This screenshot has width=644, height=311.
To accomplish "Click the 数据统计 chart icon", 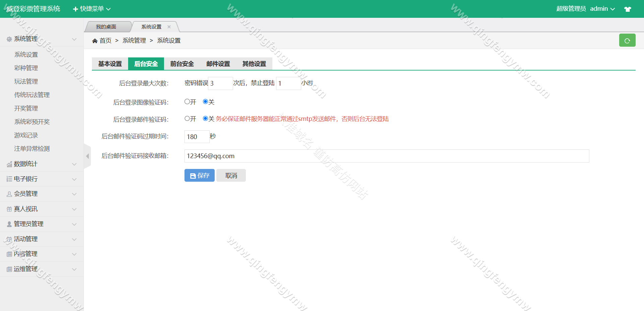I will click(x=9, y=164).
